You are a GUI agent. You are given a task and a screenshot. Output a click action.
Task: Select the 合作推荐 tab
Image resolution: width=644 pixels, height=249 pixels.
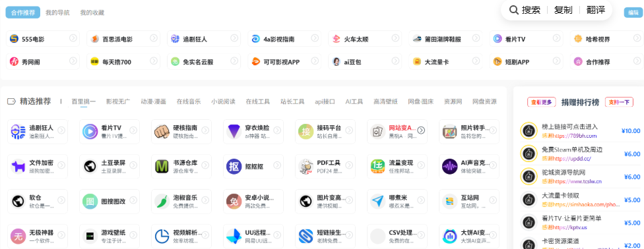point(23,13)
